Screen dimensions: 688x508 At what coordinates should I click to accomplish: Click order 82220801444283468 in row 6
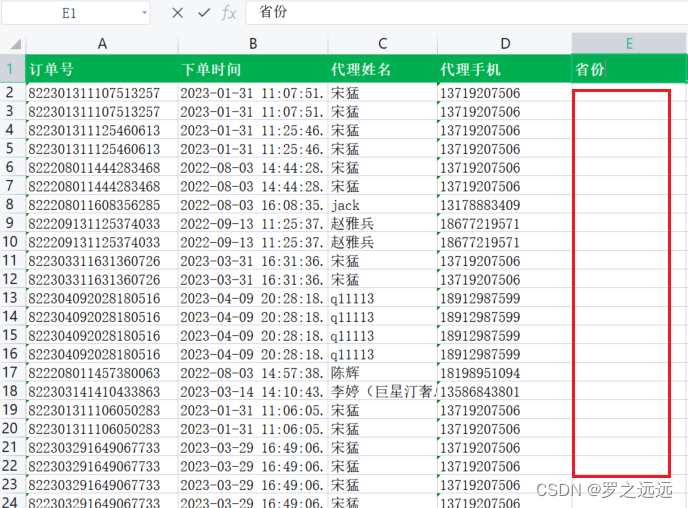coord(102,167)
